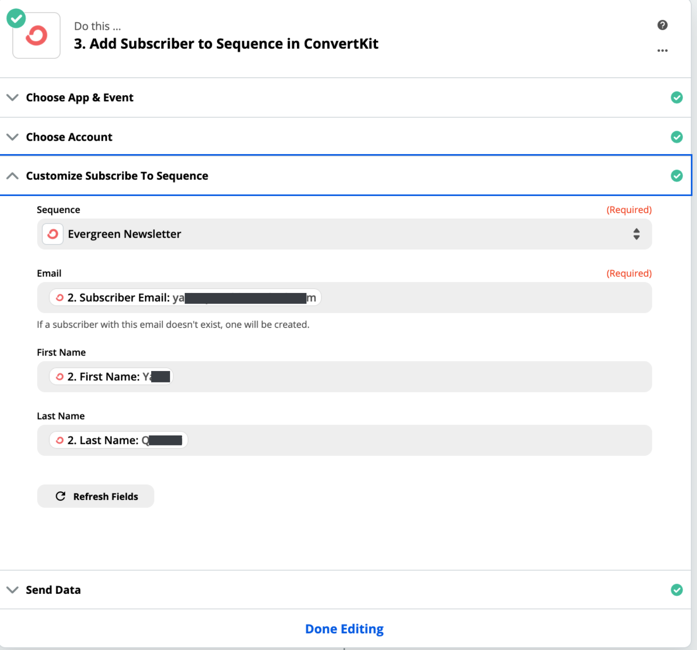Click the Sequence field label

pyautogui.click(x=58, y=210)
